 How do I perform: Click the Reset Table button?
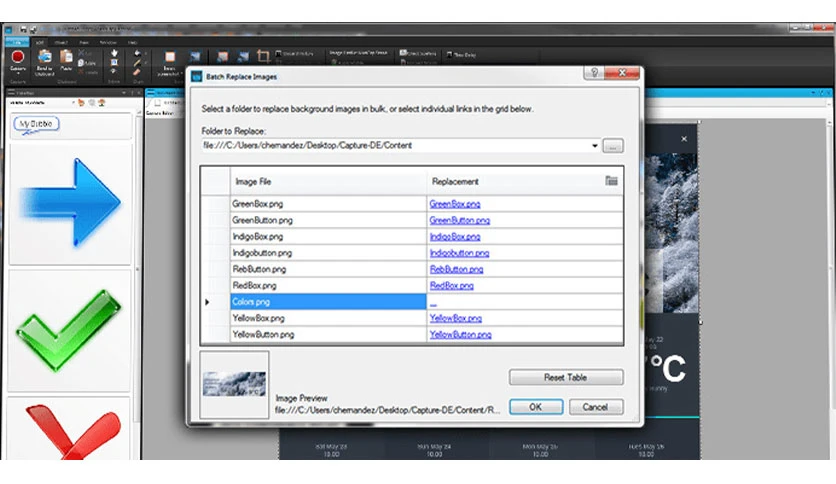(x=566, y=377)
